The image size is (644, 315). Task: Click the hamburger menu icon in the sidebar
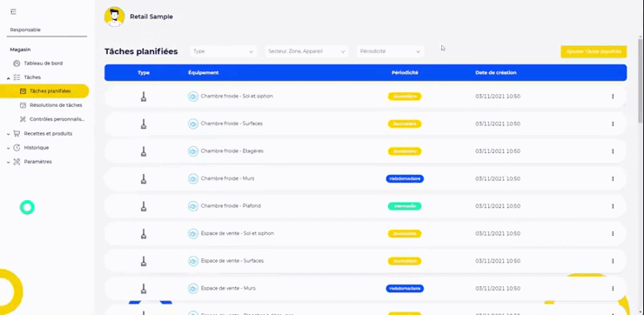(x=13, y=11)
